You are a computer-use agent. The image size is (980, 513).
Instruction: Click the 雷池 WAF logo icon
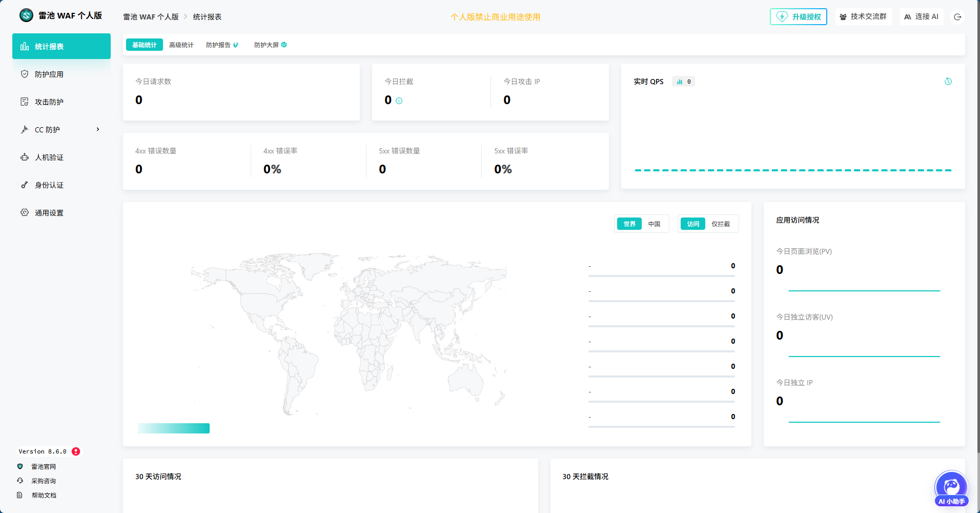pos(26,15)
